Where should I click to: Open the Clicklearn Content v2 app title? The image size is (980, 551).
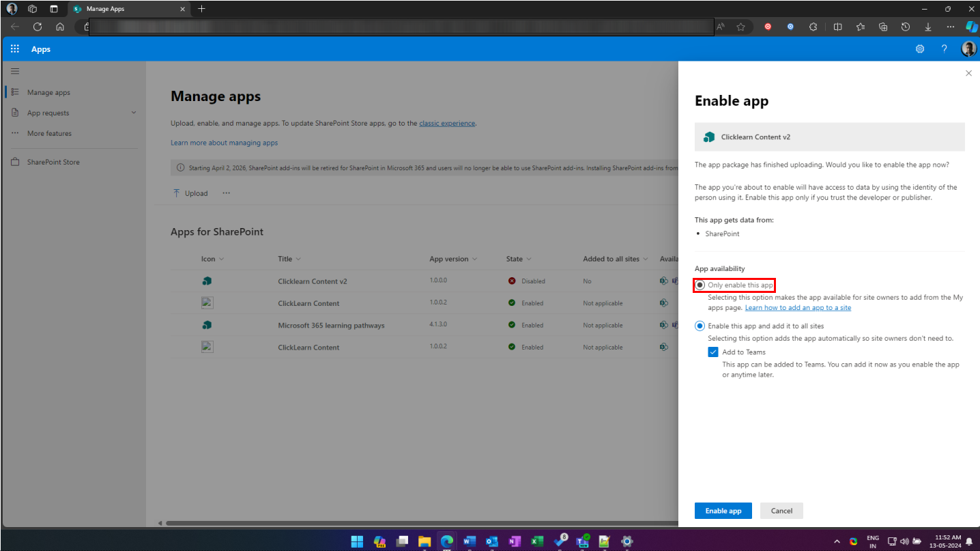(x=313, y=281)
